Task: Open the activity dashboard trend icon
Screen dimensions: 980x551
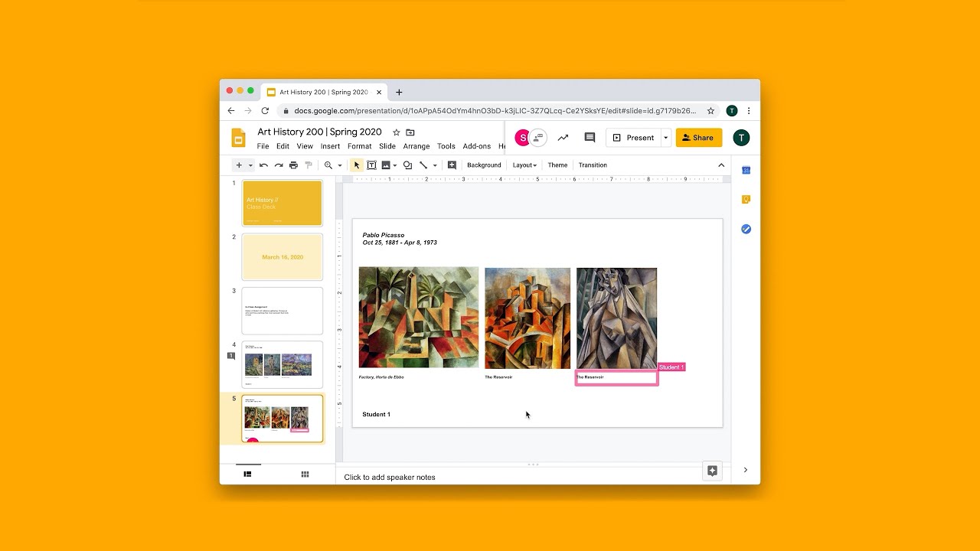Action: click(x=563, y=138)
